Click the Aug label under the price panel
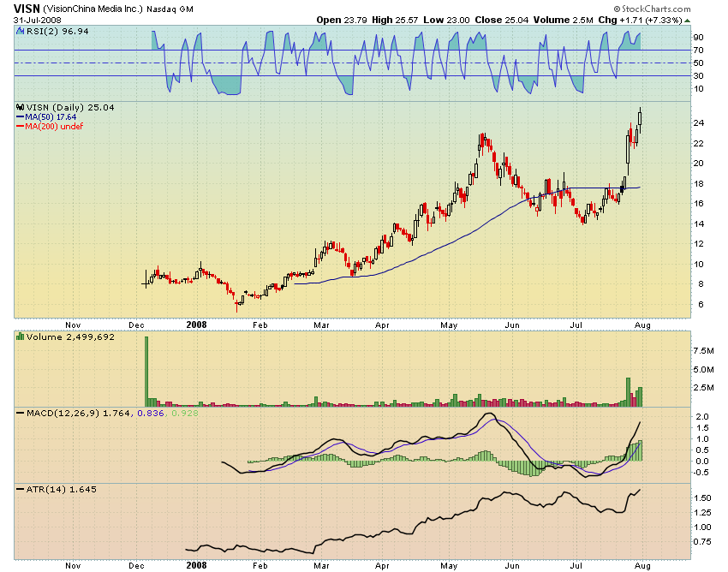Screen dimensions: 728x572 tap(642, 325)
